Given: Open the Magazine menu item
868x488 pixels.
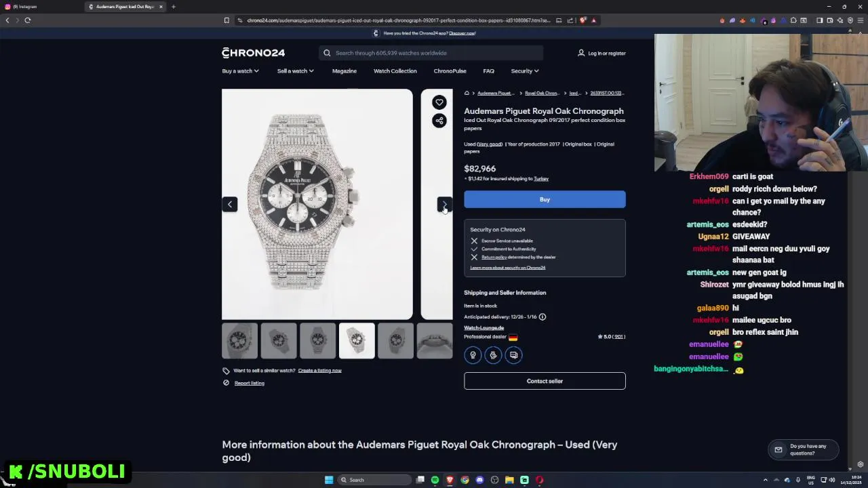Looking at the screenshot, I should 344,71.
